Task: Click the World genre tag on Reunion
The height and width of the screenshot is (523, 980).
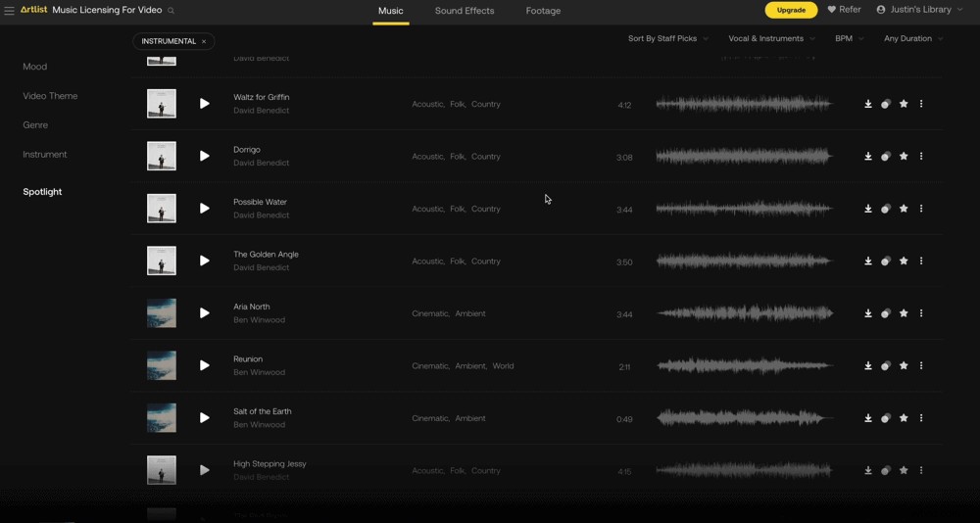Action: click(x=503, y=366)
